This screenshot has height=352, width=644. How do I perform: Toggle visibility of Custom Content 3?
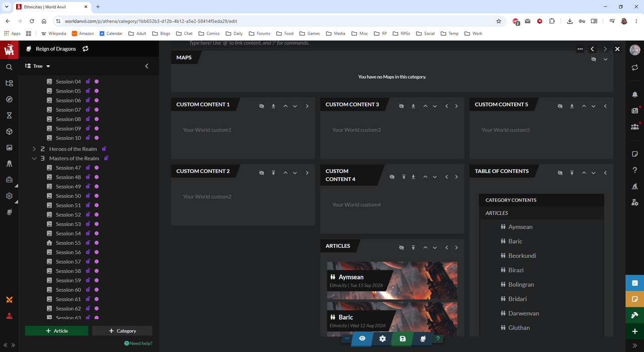coord(401,106)
